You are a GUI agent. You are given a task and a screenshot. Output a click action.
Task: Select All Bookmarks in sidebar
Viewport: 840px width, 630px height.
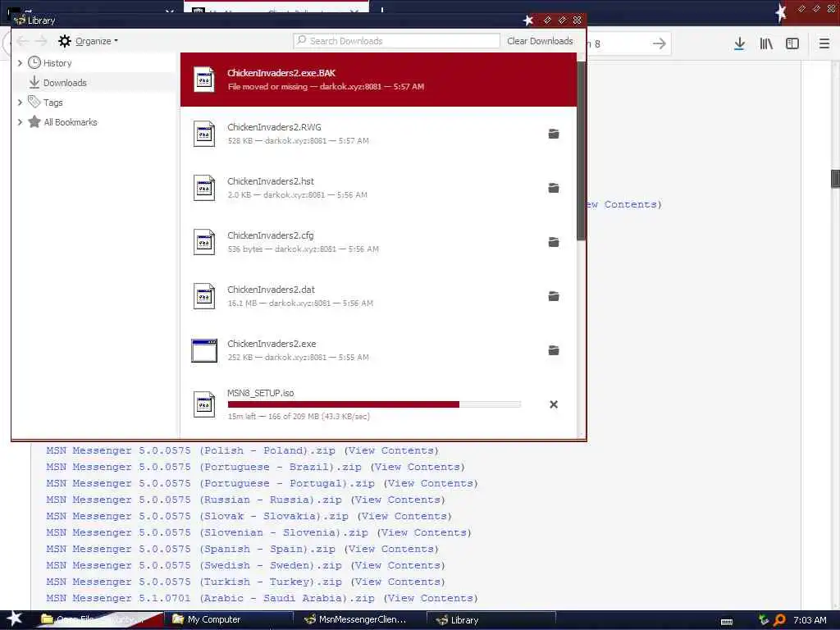pos(71,122)
